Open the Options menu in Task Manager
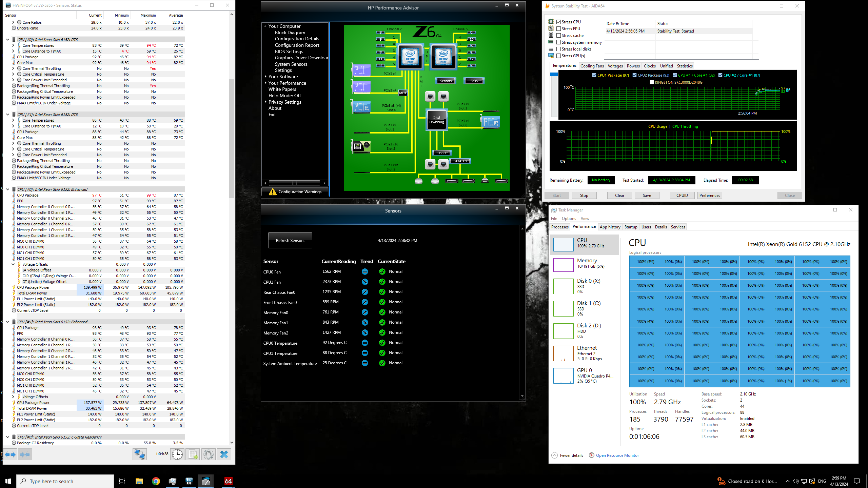The image size is (868, 488). coord(569,218)
